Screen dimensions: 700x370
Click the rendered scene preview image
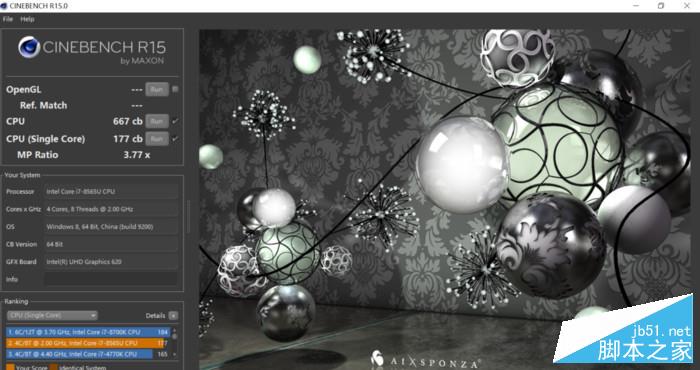coord(445,200)
